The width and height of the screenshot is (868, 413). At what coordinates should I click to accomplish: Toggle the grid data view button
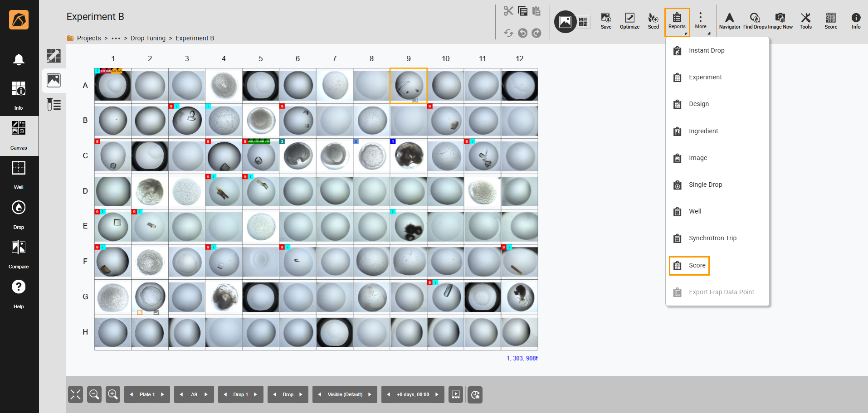coord(583,22)
